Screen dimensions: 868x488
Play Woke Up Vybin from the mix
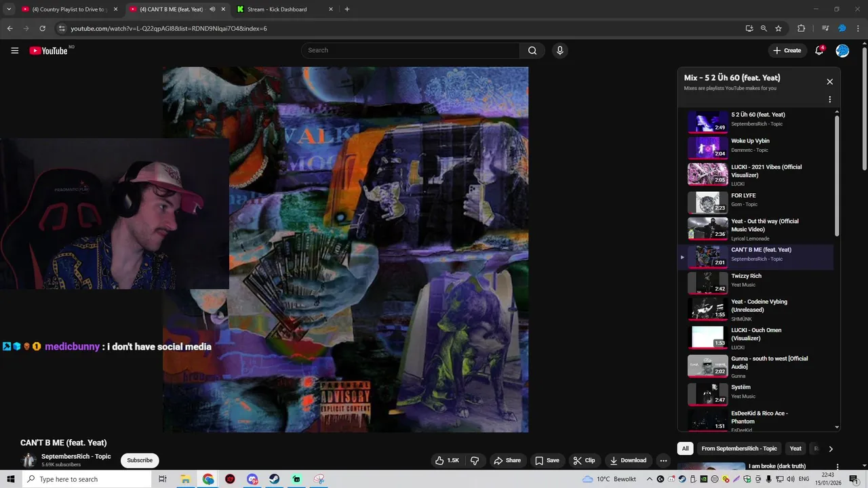click(755, 148)
